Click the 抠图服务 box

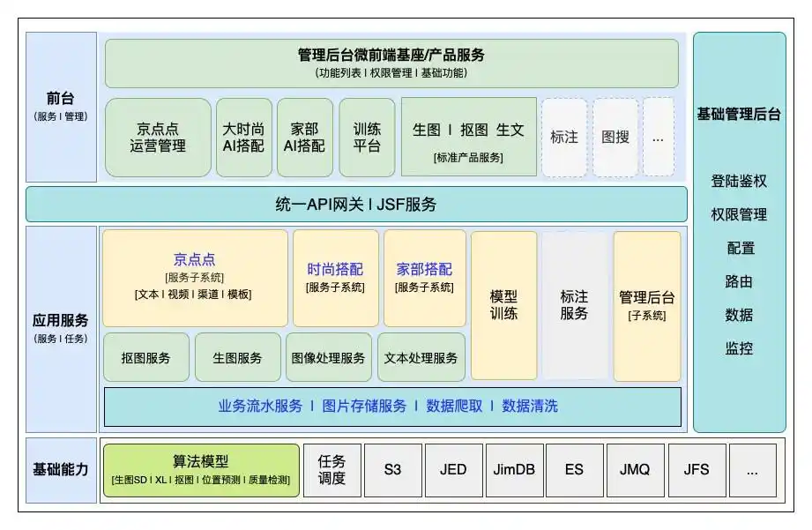(x=145, y=358)
